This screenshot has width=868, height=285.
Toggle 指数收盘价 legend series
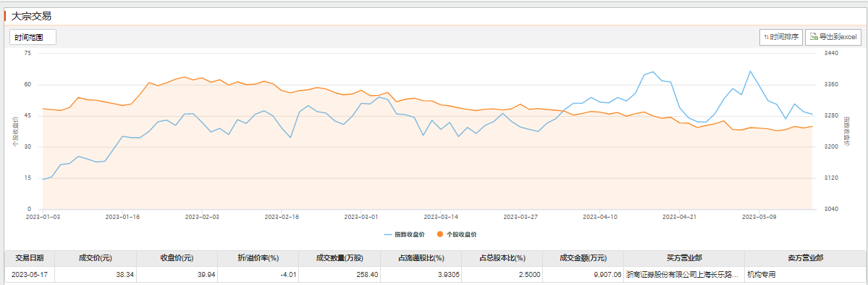coord(405,234)
